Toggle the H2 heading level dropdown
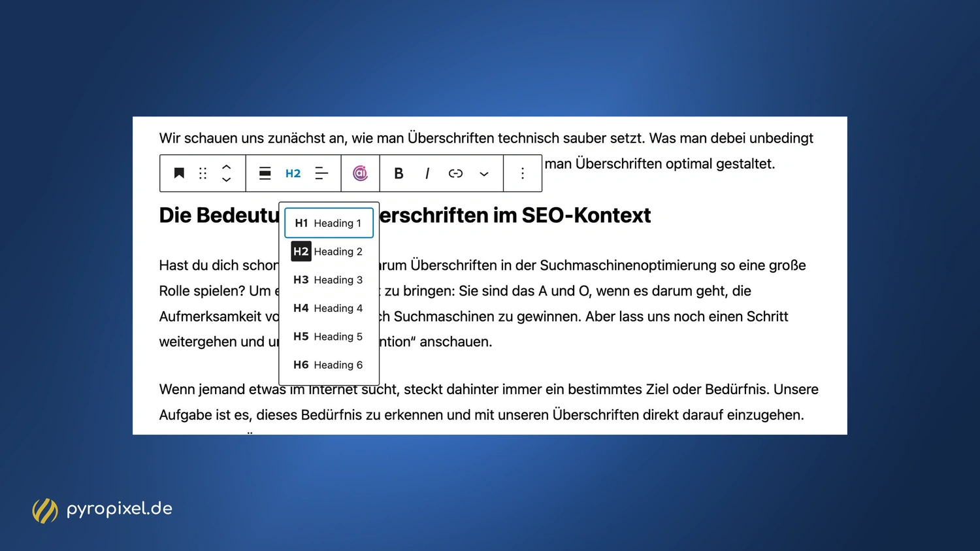The height and width of the screenshot is (551, 980). (293, 173)
